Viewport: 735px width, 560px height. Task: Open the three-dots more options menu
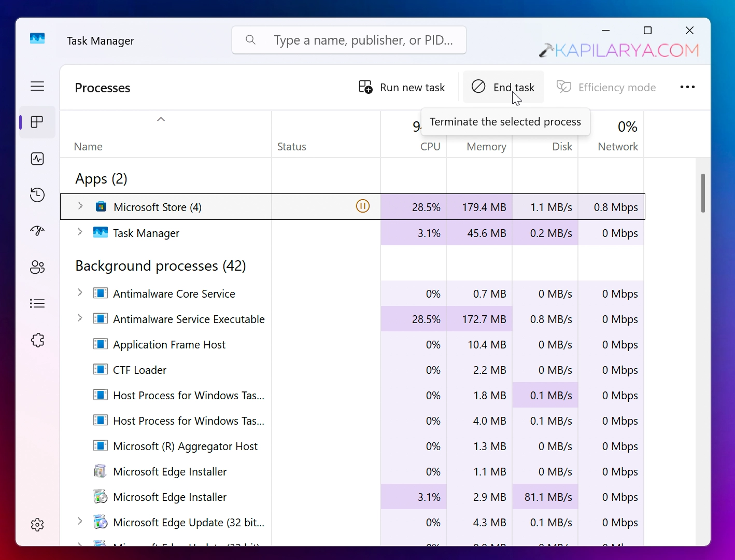(687, 87)
